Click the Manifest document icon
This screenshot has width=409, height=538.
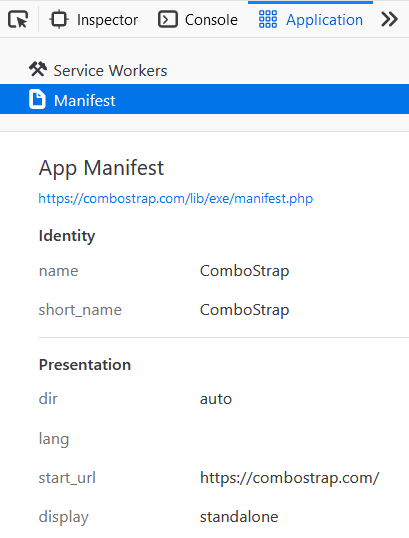(37, 99)
